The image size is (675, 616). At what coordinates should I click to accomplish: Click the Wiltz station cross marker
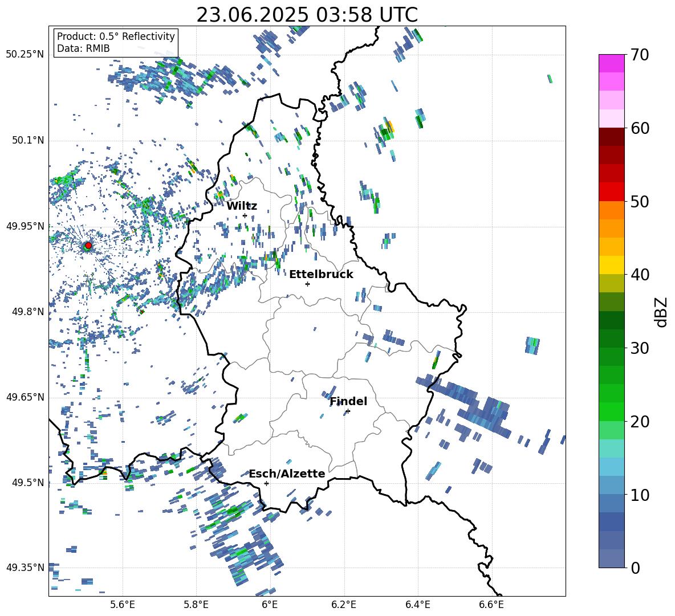point(245,215)
